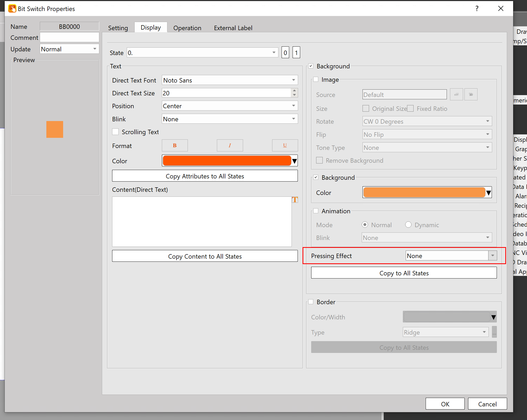
Task: Switch to the External Label tab
Action: tap(233, 28)
